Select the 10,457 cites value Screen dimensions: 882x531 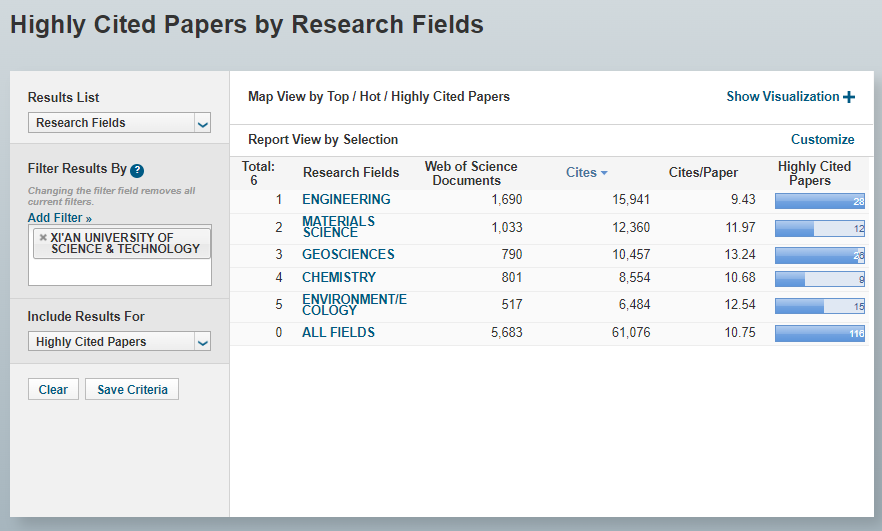[631, 254]
